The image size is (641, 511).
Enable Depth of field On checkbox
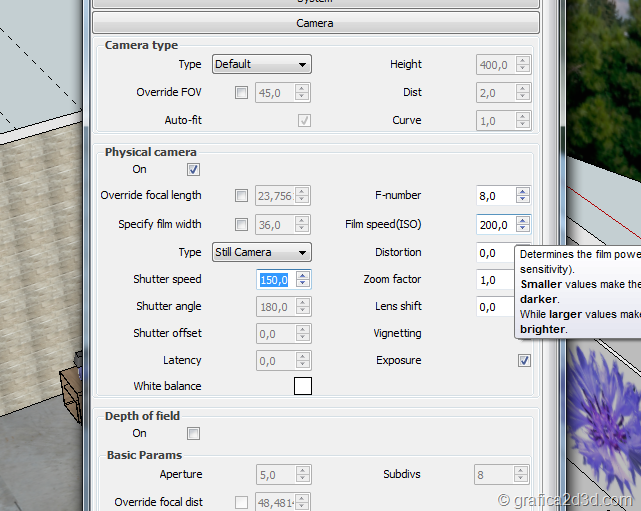pyautogui.click(x=194, y=433)
